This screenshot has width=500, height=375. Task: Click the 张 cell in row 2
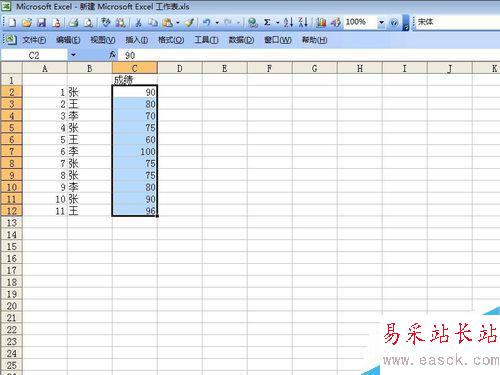[x=90, y=92]
